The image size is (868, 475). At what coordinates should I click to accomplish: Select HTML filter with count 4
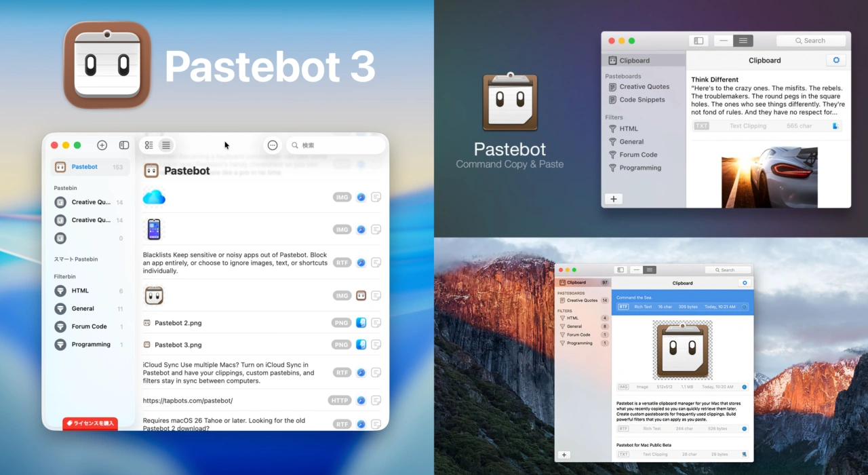[583, 318]
